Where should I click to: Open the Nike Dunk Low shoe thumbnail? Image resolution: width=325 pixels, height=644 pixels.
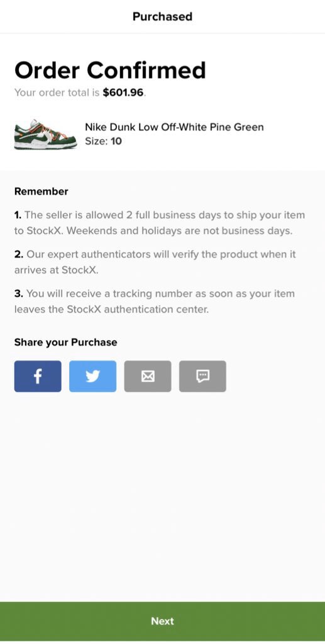click(x=45, y=135)
